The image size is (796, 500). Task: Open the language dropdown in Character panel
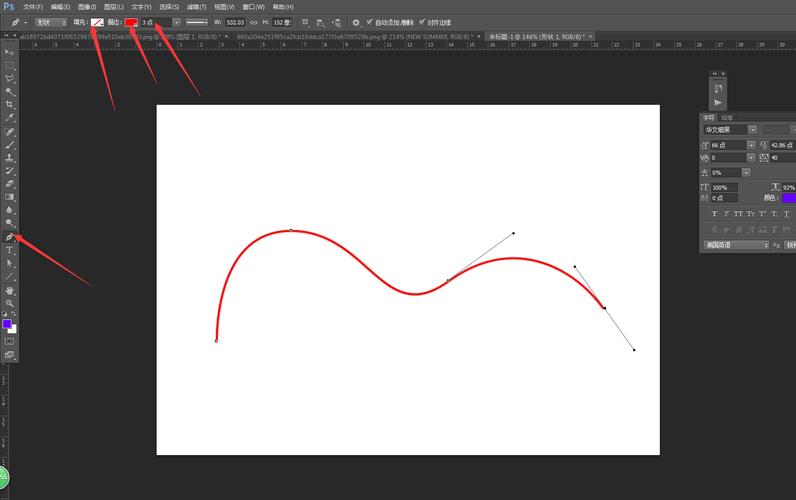click(736, 245)
